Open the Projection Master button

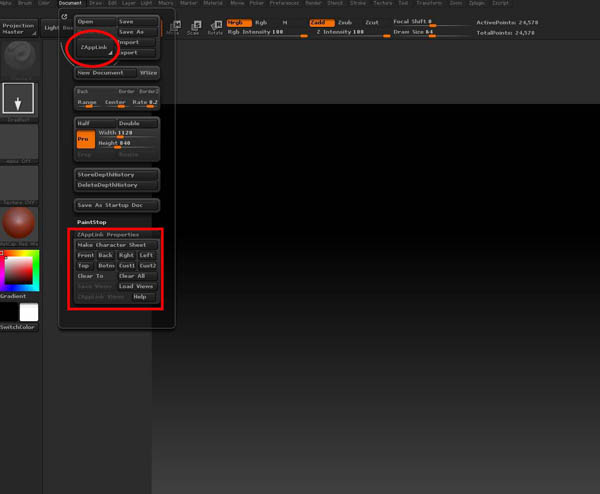19,29
